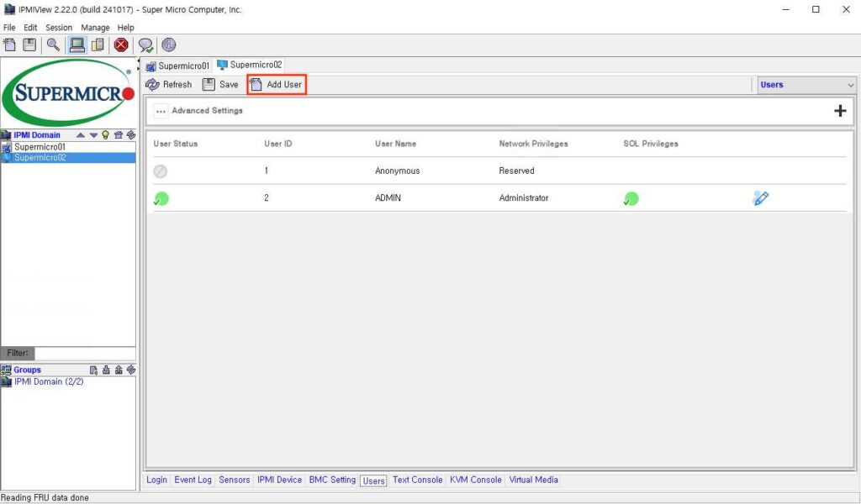Image resolution: width=861 pixels, height=504 pixels.
Task: Click the import tray icon in Groups header
Action: [106, 370]
